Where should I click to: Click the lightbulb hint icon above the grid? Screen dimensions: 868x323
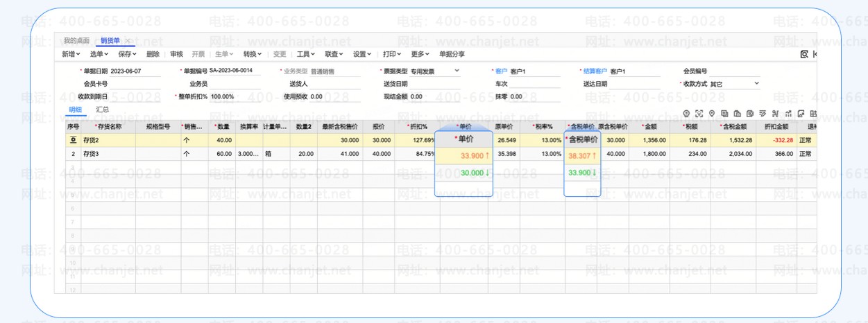point(687,114)
